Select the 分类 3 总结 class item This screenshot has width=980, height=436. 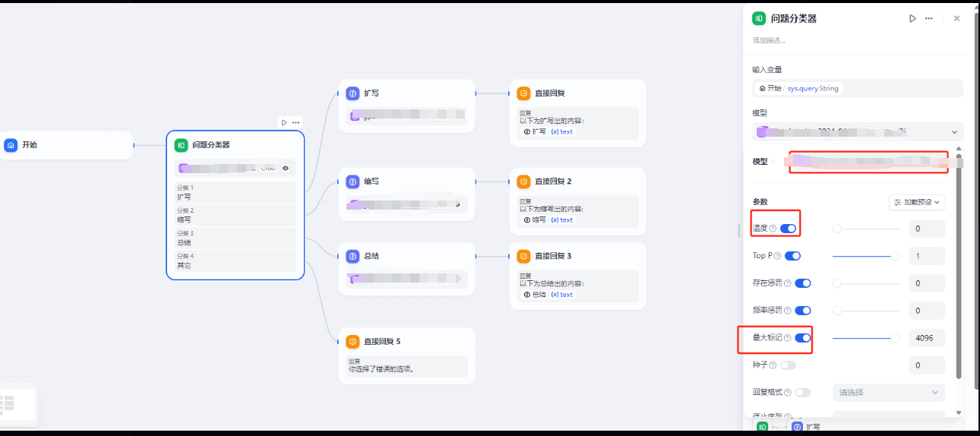click(235, 239)
